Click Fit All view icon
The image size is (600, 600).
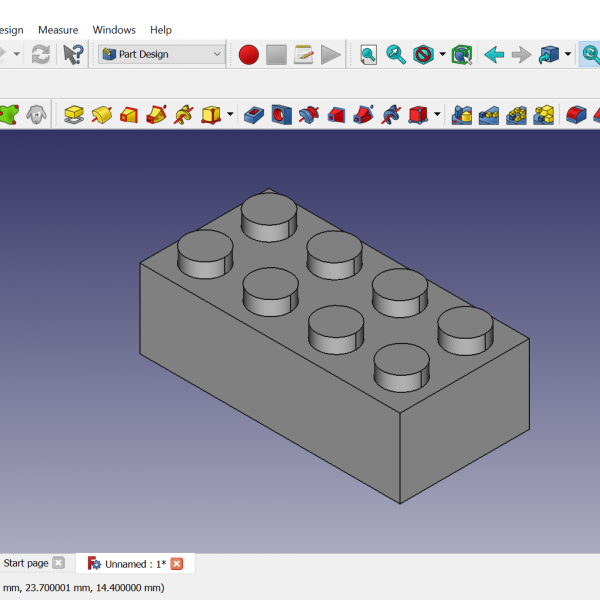point(369,55)
